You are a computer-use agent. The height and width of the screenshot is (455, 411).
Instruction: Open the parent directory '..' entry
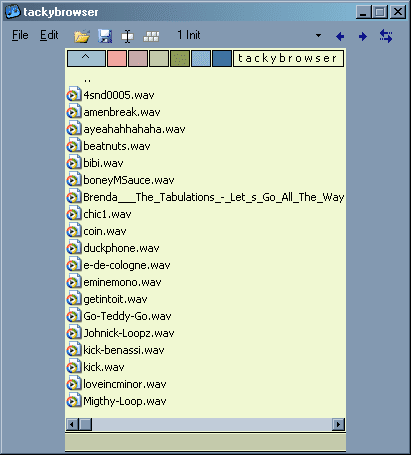click(87, 79)
